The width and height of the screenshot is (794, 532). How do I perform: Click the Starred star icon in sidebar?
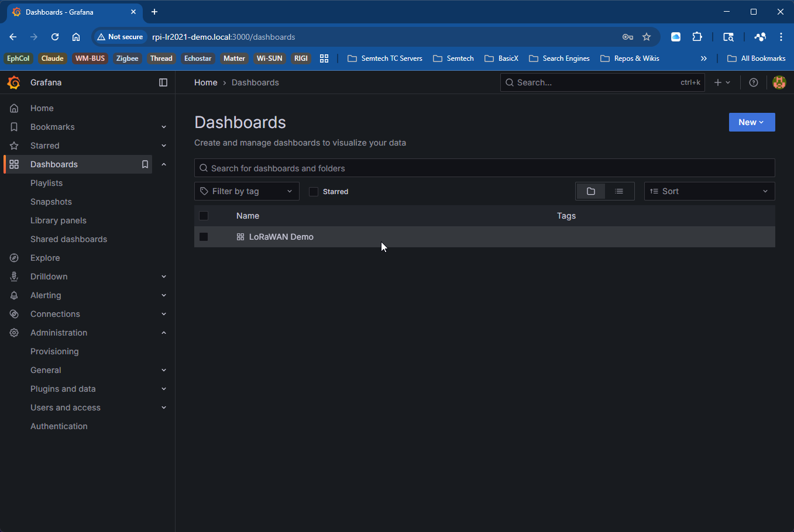(14, 146)
